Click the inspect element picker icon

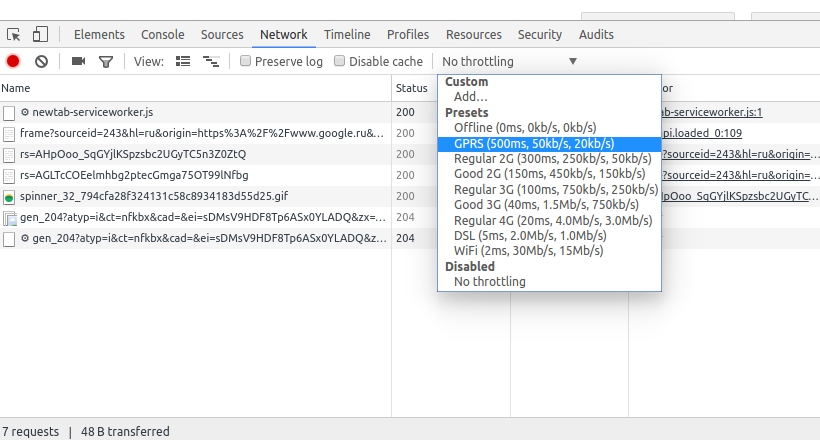pyautogui.click(x=14, y=35)
